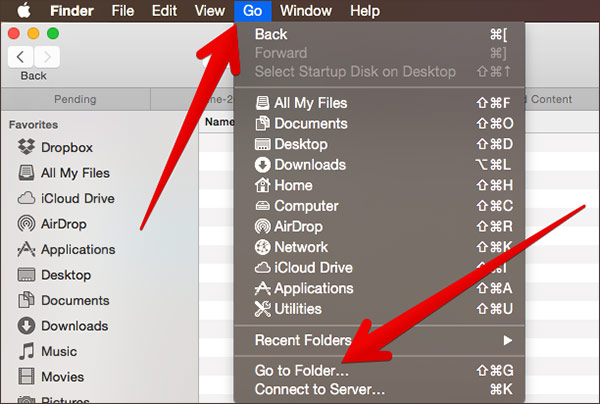
Task: Switch to the Pending tab
Action: click(75, 99)
